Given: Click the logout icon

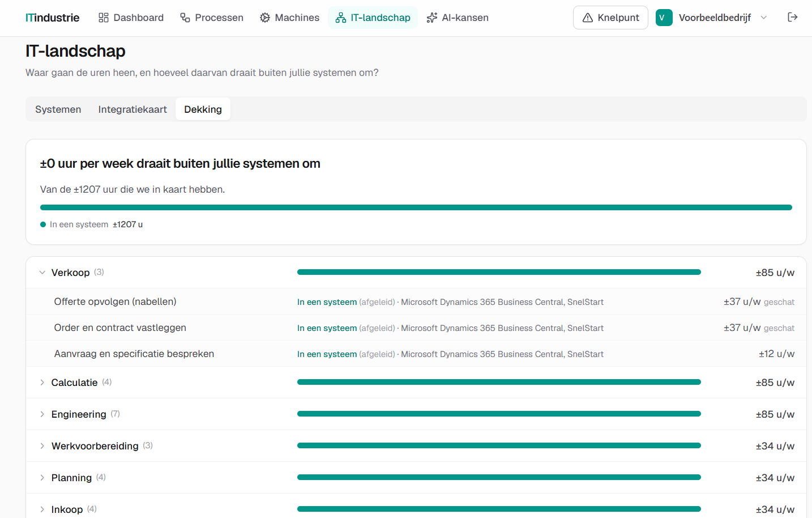Looking at the screenshot, I should pos(793,17).
